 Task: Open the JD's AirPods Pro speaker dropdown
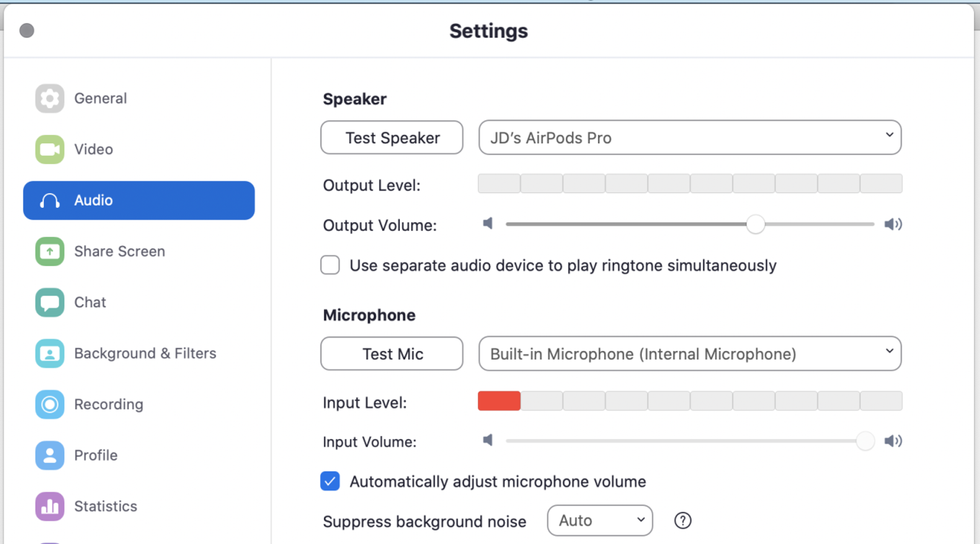[690, 137]
